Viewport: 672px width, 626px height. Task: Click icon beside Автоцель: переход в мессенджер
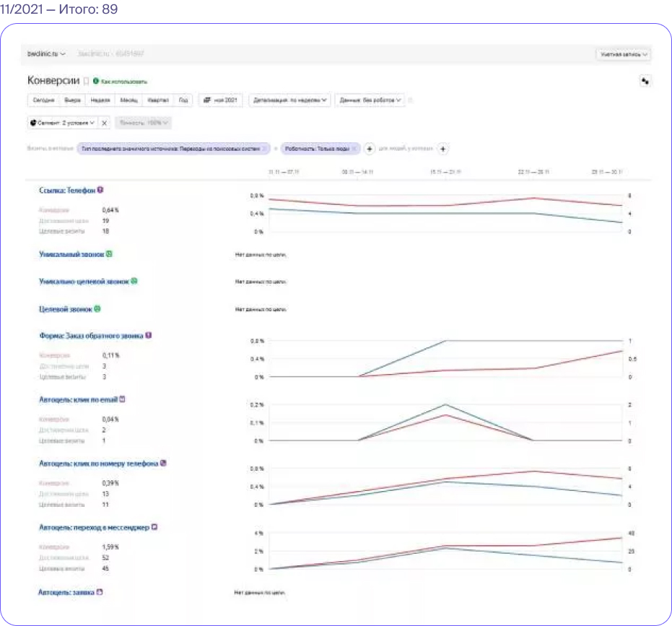[x=154, y=527]
